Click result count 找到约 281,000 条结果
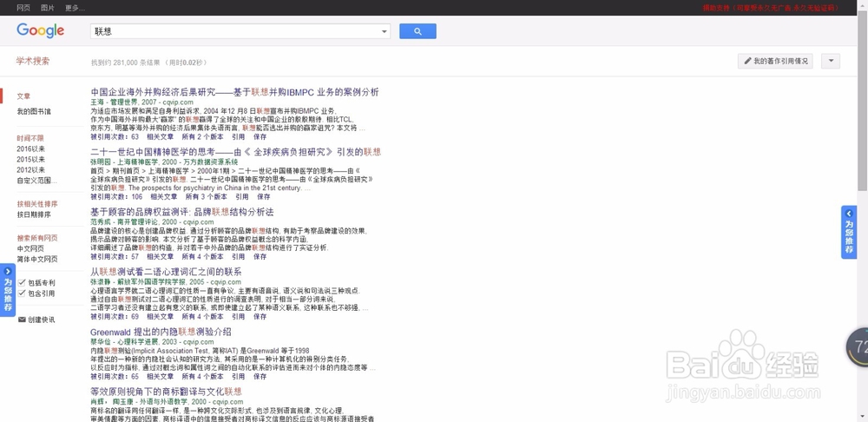Image resolution: width=868 pixels, height=422 pixels. [x=126, y=63]
